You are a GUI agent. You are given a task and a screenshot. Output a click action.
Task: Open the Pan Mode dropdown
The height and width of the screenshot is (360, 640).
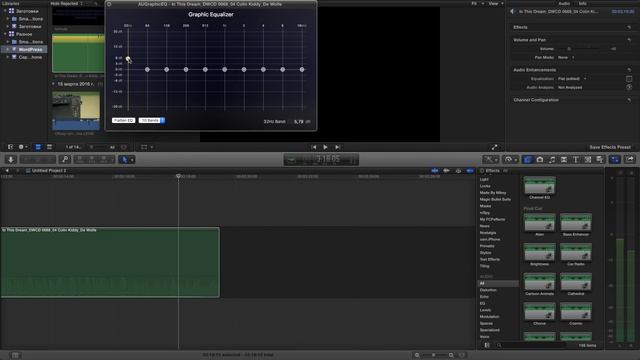click(x=566, y=58)
